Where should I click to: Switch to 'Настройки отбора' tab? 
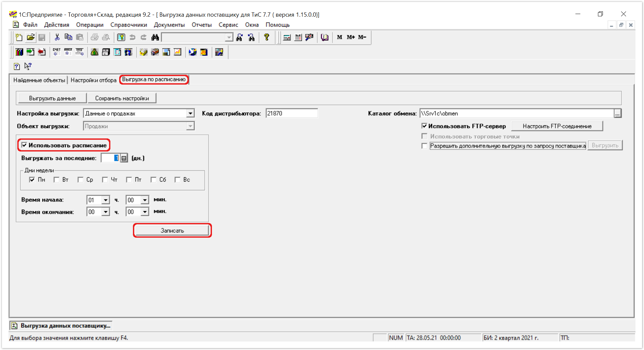click(93, 80)
